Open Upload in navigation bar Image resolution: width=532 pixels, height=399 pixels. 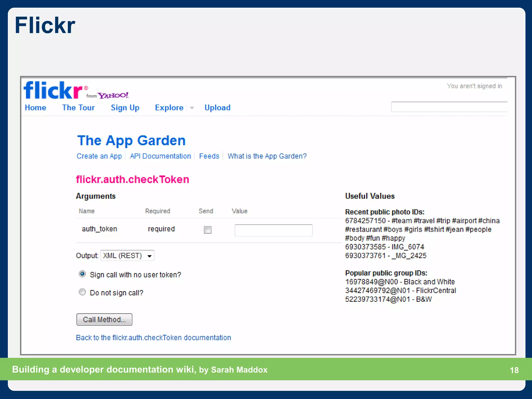(x=217, y=108)
